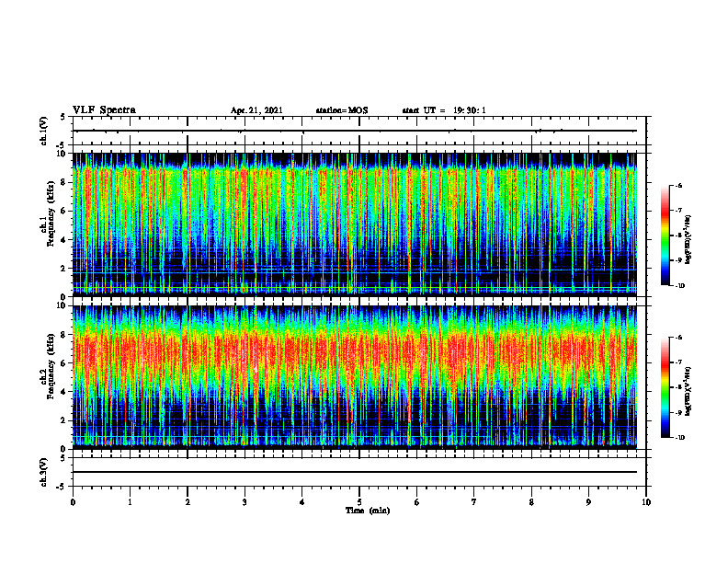Click the "ch.3(V)" waveform axis label
Viewport: 728px width, 563px height.
[x=43, y=472]
